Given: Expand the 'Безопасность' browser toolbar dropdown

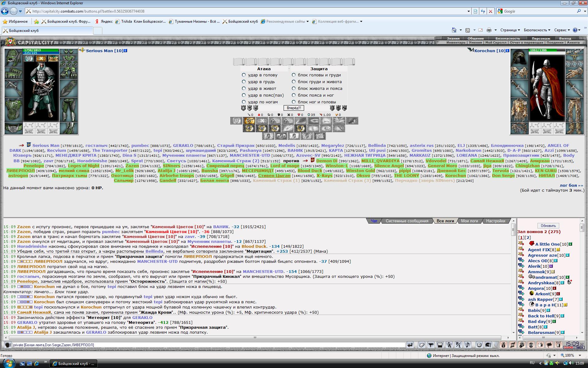Looking at the screenshot, I should coord(537,30).
